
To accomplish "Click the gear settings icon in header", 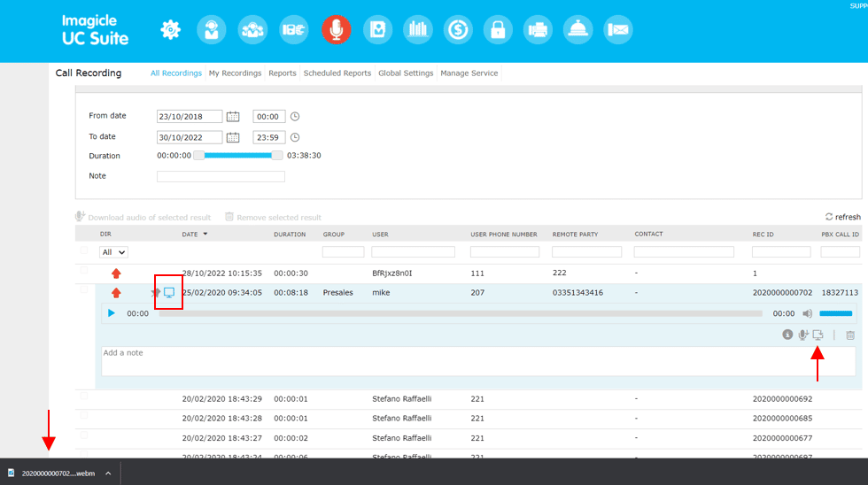I will click(x=170, y=30).
